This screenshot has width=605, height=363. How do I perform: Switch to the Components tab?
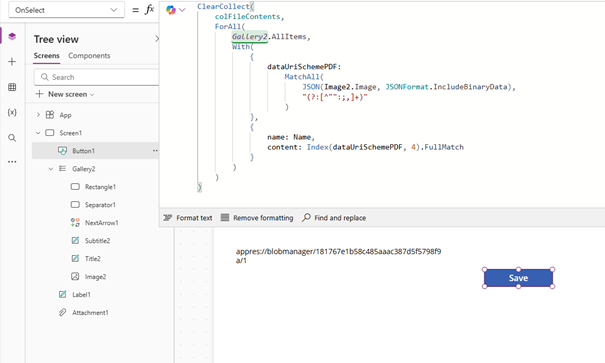click(89, 56)
